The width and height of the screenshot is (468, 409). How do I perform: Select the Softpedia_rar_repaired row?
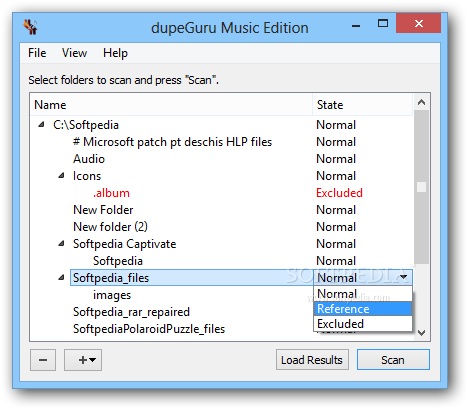[x=131, y=312]
